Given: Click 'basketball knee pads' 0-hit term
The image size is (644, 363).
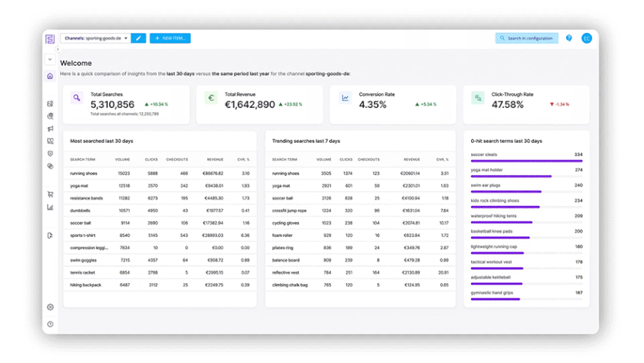Looking at the screenshot, I should (492, 231).
